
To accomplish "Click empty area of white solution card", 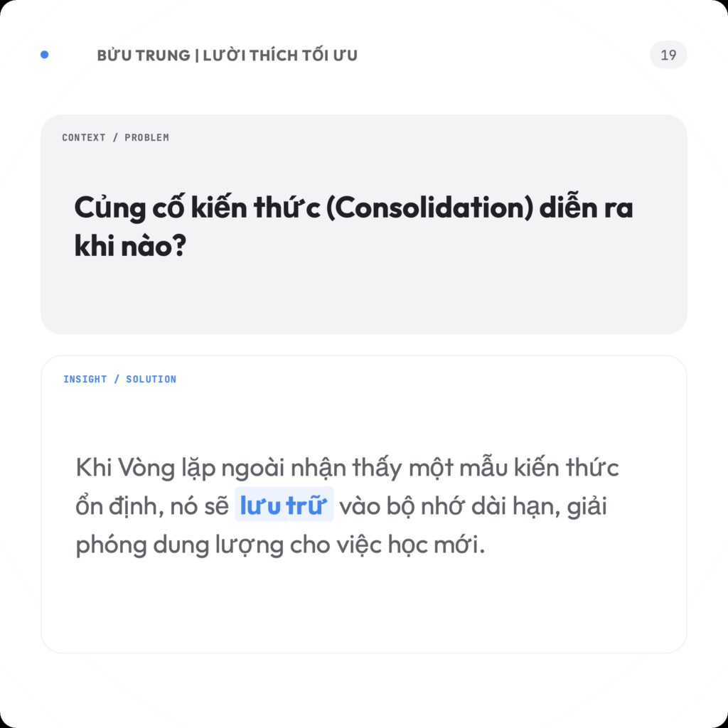I will coord(355,611).
